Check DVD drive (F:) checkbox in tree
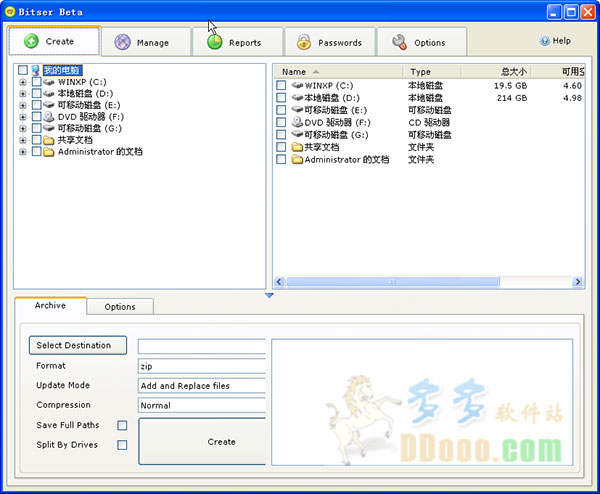 tap(36, 116)
